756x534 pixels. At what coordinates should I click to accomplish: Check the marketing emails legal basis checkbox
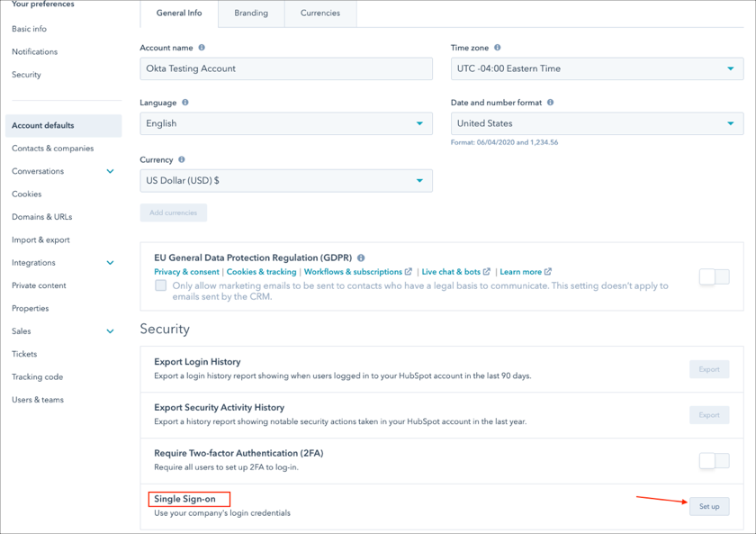click(x=160, y=285)
